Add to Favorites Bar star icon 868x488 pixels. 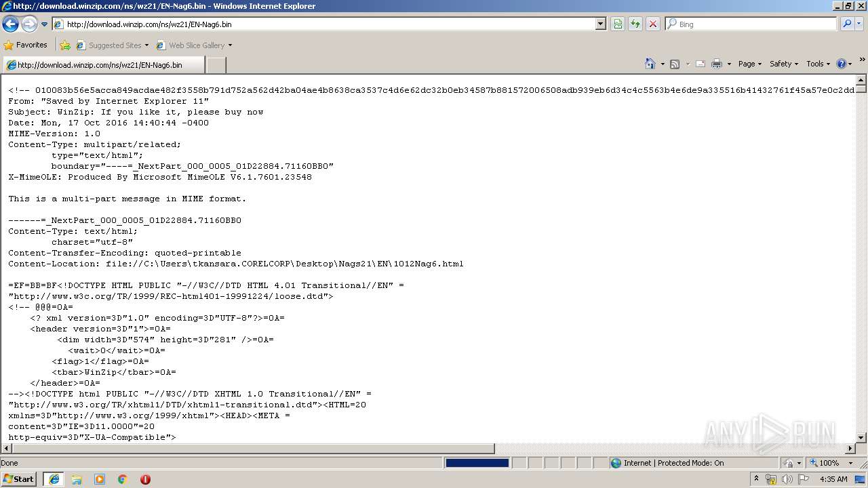(65, 45)
